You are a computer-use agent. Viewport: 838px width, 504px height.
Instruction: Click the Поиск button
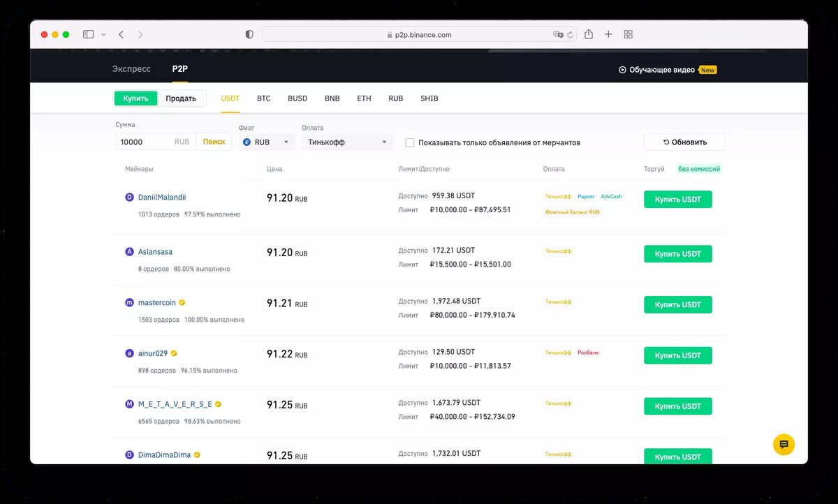214,142
